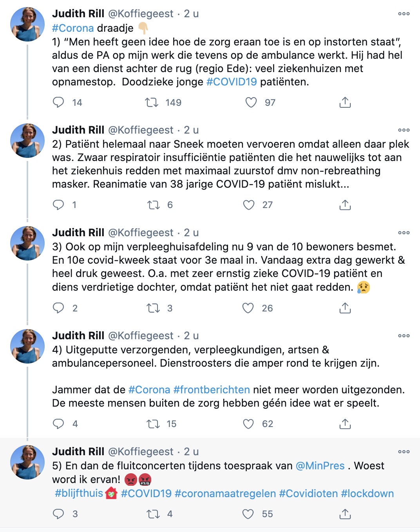Share the fifth tweet about fluitconcerten
The image size is (420, 532).
(345, 514)
